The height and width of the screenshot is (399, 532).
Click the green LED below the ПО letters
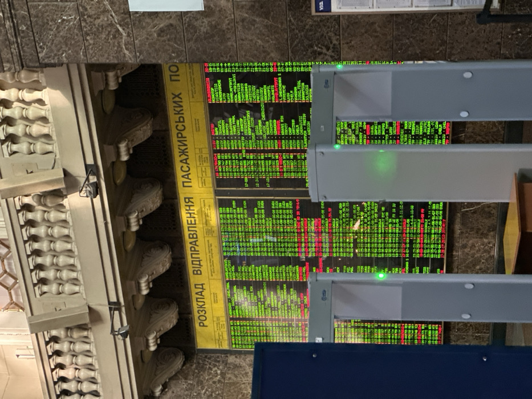339,67
